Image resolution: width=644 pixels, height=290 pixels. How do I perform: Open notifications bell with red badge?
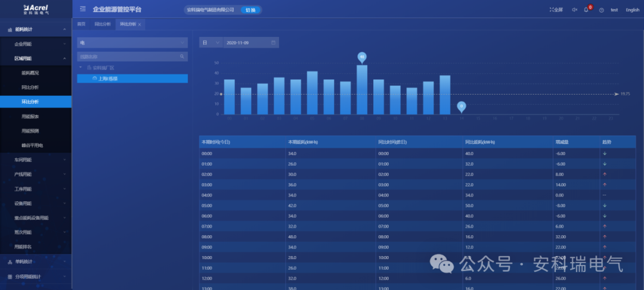587,10
